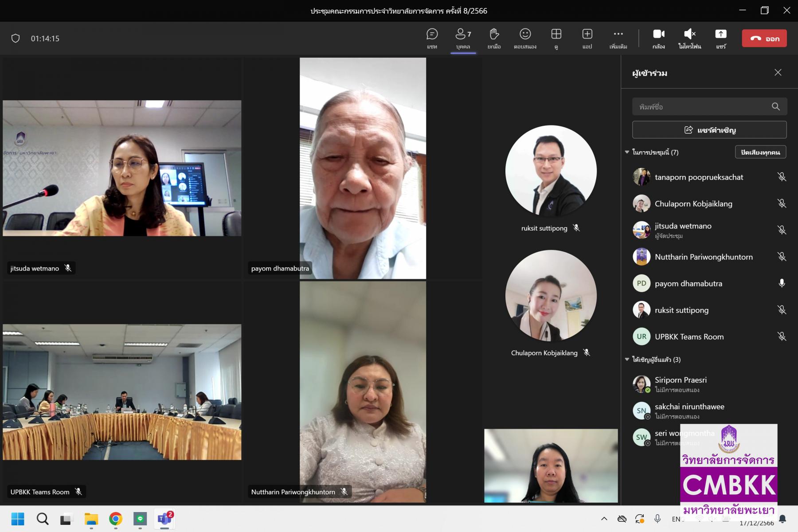Select UPBKK Teams Room in participant list
The height and width of the screenshot is (532, 798).
click(x=709, y=336)
